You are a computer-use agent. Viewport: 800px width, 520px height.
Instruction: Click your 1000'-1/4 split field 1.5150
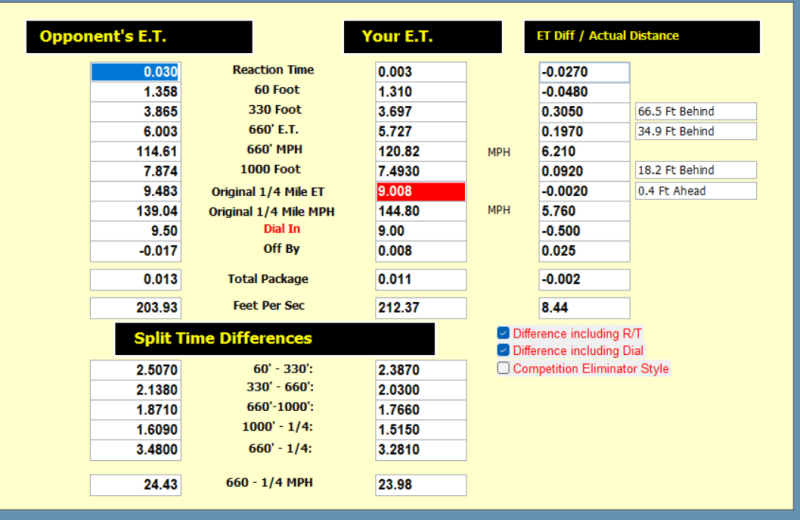pyautogui.click(x=421, y=430)
